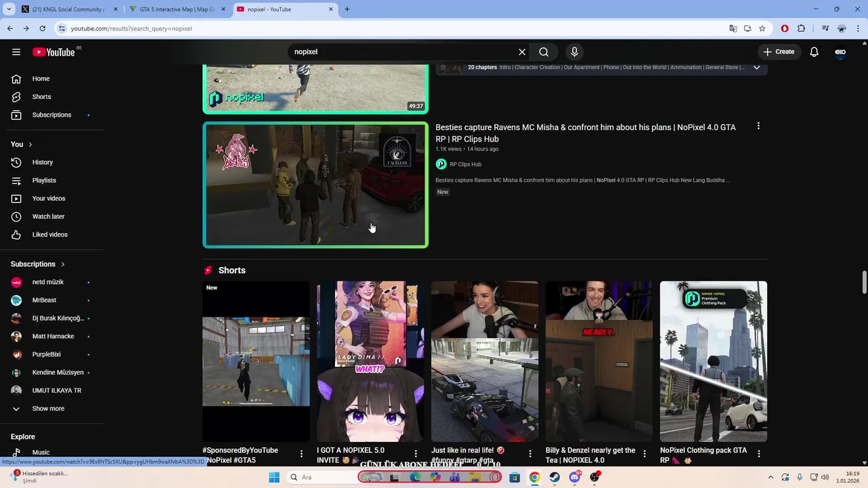Open options menu for NoPixel Clothing pack short
The image size is (868, 488).
point(759,453)
